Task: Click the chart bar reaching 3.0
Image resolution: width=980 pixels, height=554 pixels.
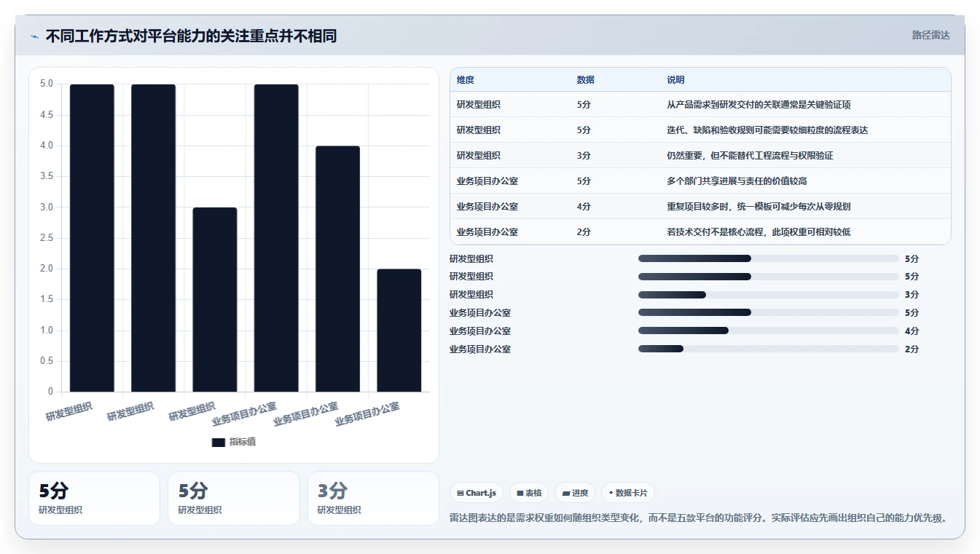Action: pos(215,300)
